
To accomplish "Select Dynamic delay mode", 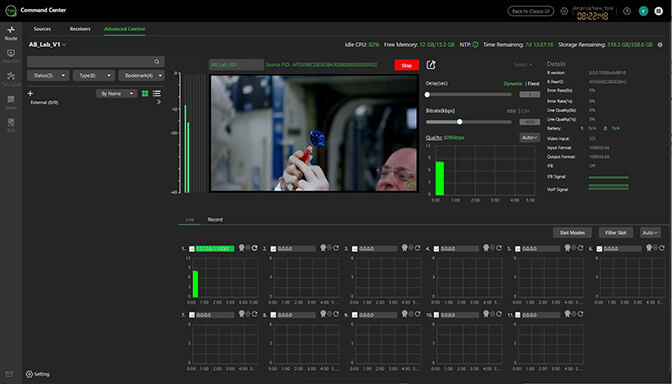I will click(x=513, y=84).
